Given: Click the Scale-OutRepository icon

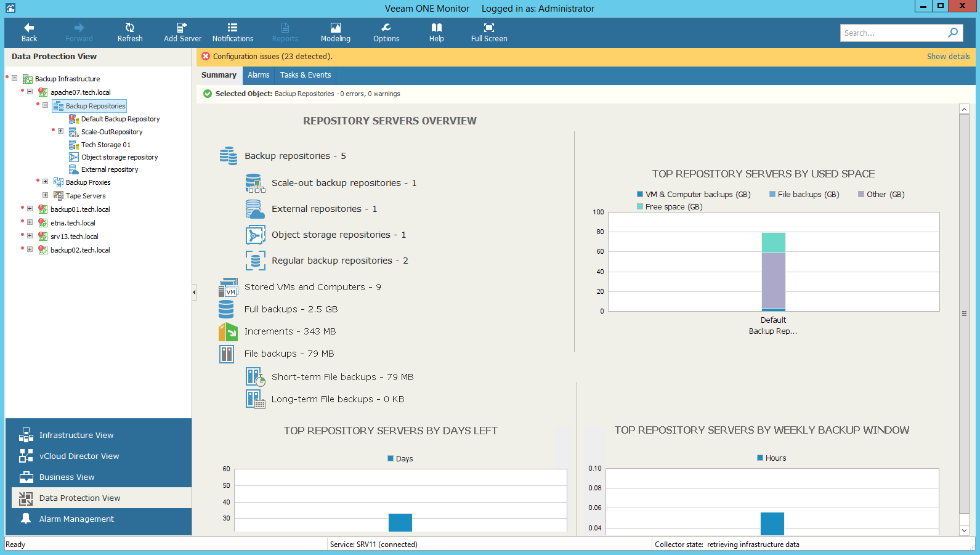Looking at the screenshot, I should pos(74,132).
